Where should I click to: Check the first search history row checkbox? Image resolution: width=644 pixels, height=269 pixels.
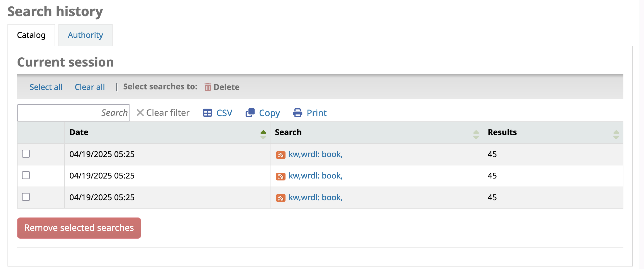coord(26,154)
